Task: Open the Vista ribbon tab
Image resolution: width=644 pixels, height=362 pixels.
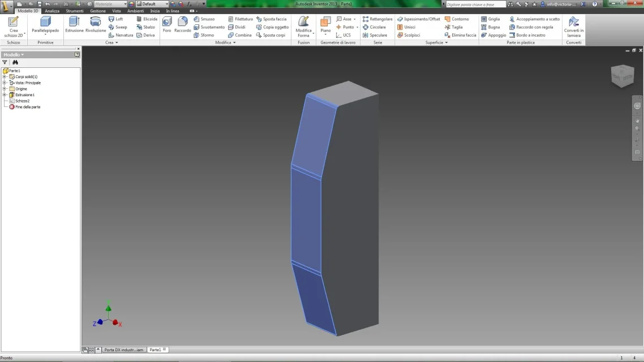Action: (117, 11)
